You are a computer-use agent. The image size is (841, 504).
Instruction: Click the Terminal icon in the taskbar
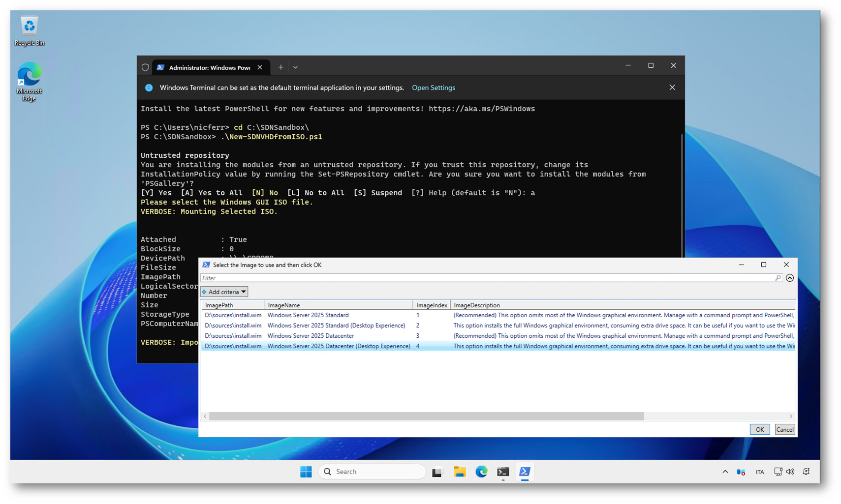click(502, 472)
